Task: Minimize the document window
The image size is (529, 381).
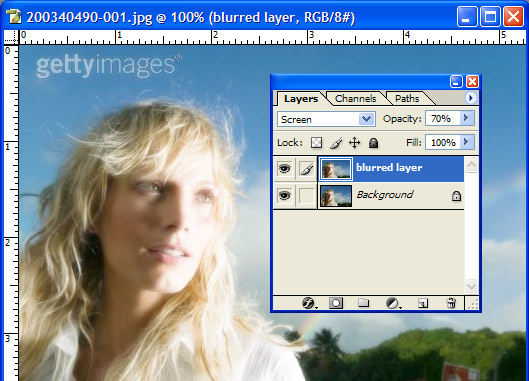Action: (467, 16)
